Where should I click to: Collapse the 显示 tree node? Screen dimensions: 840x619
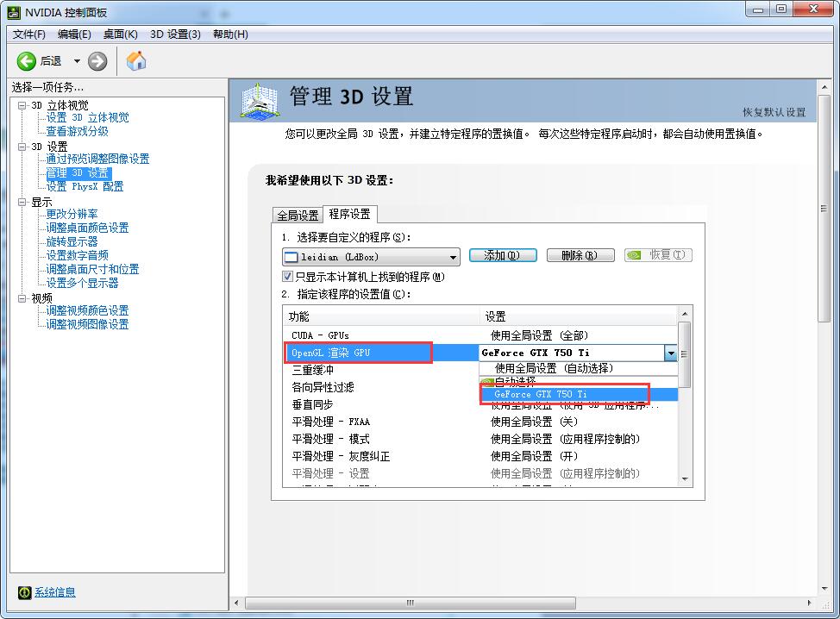tap(22, 202)
